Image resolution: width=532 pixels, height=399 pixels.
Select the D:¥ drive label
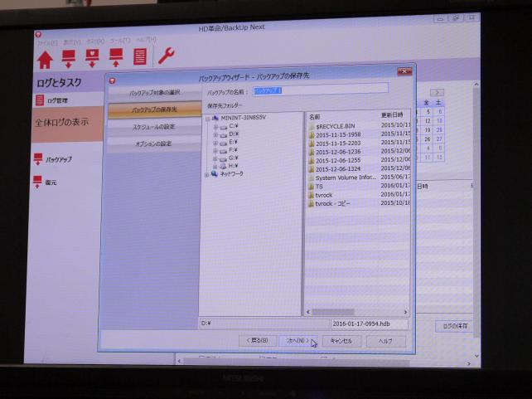(x=234, y=134)
